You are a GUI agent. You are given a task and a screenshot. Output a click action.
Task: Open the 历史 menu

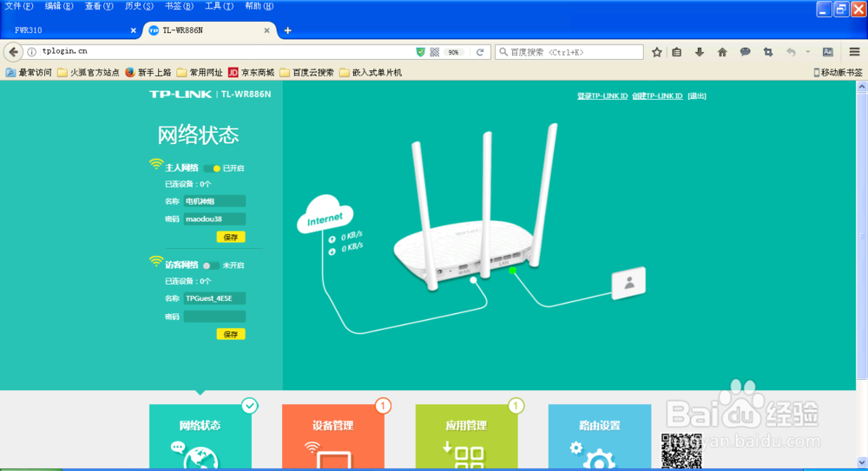pos(139,6)
